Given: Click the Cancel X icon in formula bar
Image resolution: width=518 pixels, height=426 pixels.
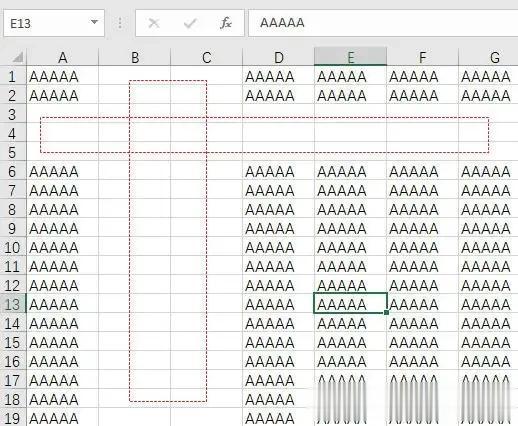Looking at the screenshot, I should [154, 23].
